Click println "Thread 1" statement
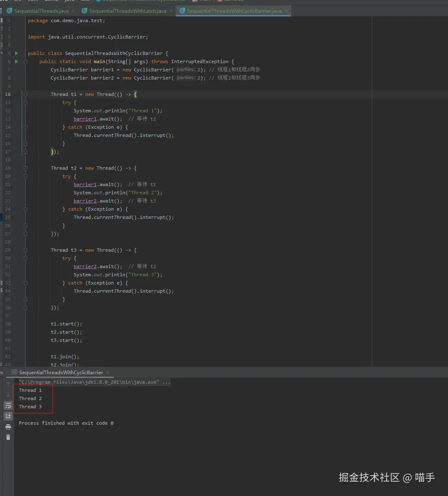The height and width of the screenshot is (496, 448). tap(118, 111)
